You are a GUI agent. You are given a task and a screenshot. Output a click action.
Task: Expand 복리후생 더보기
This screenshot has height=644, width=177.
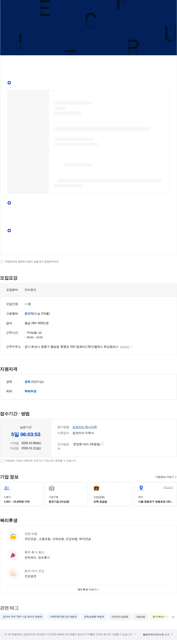[x=88, y=589]
